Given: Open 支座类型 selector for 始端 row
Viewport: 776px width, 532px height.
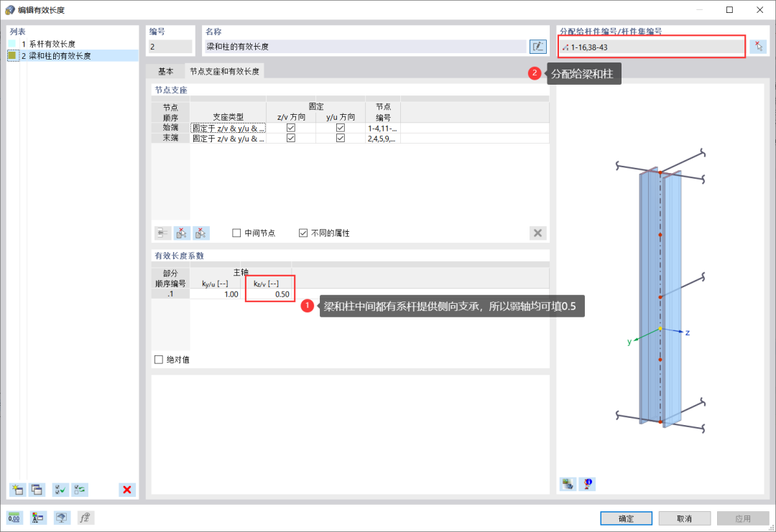Looking at the screenshot, I should tap(228, 128).
